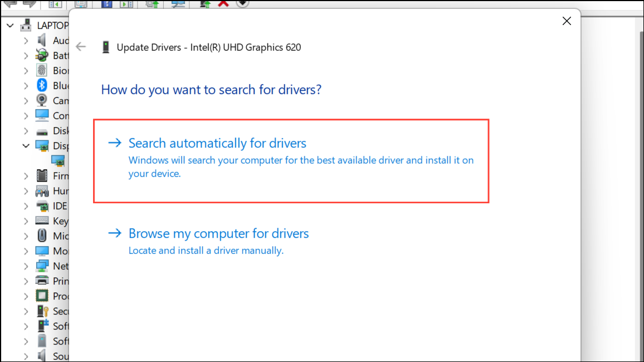The width and height of the screenshot is (644, 362).
Task: Select the network adapter icon next to Net
Action: point(42,266)
